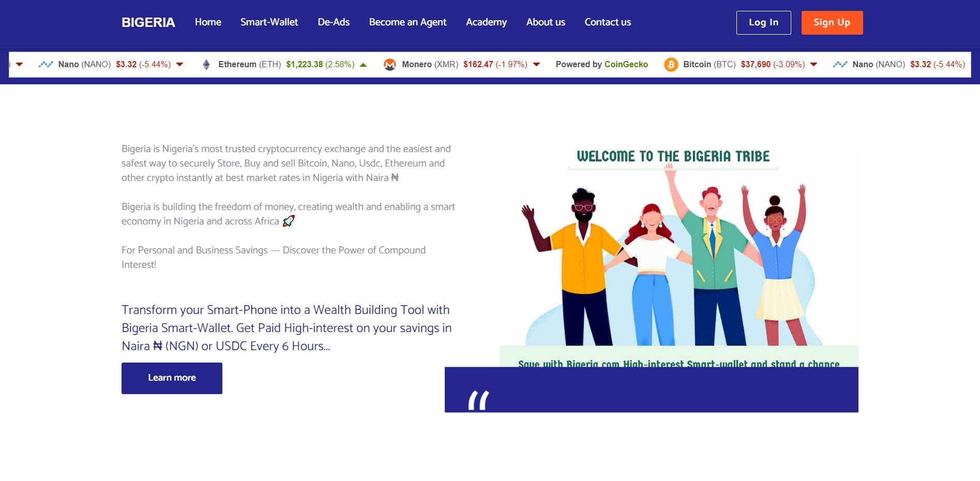
Task: Click the red down arrow beside Monero
Action: tap(536, 65)
